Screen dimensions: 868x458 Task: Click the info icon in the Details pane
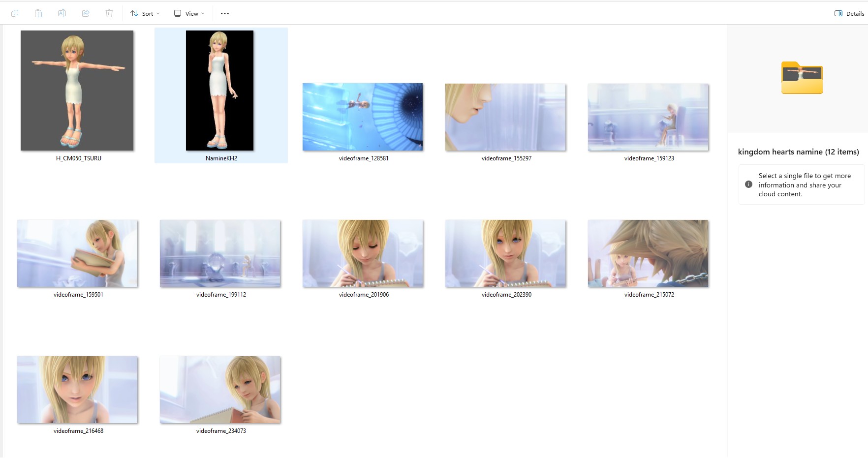748,184
